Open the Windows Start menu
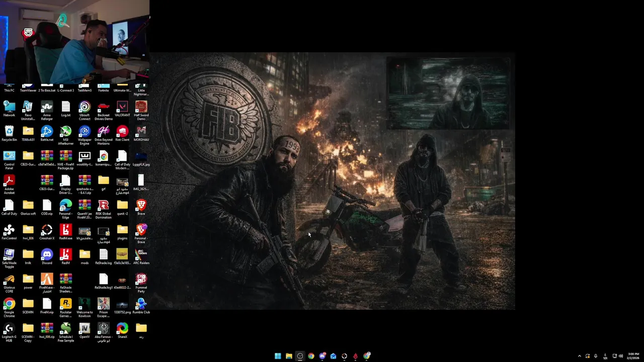The height and width of the screenshot is (362, 644). (278, 356)
